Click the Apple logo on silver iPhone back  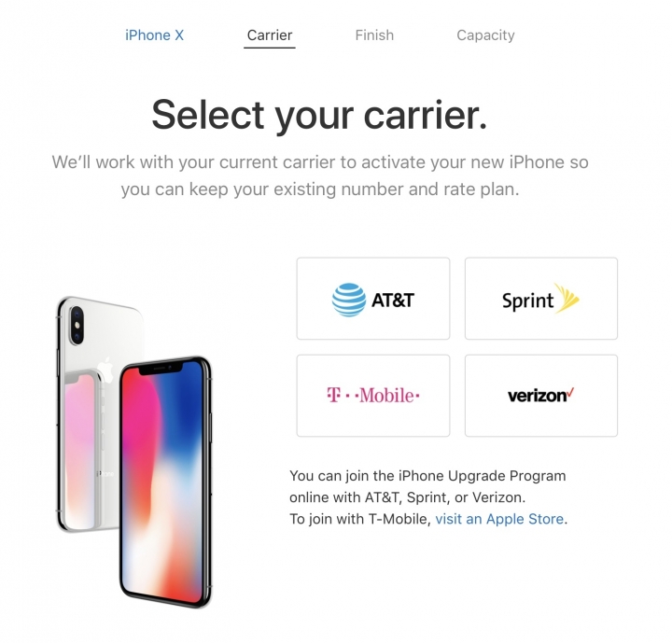coord(105,370)
